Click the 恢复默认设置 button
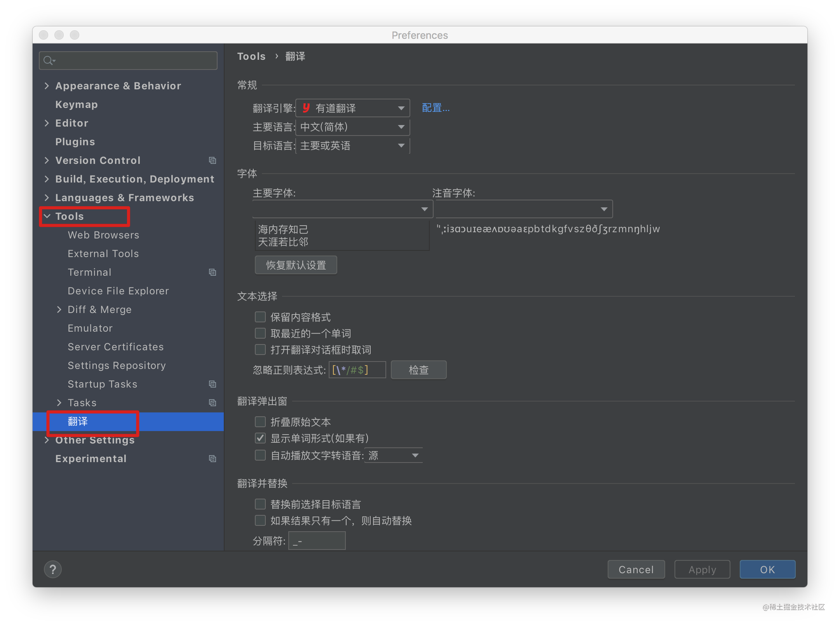The image size is (840, 626). click(x=296, y=265)
